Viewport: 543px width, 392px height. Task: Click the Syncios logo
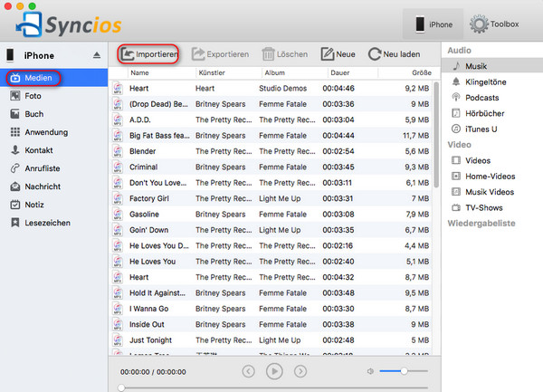pos(69,25)
